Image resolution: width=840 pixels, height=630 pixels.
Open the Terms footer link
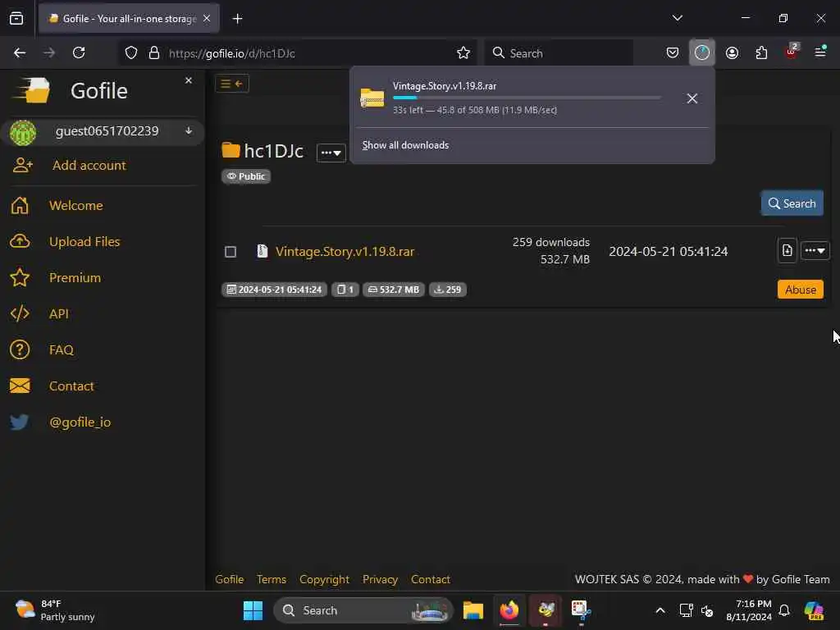tap(272, 579)
